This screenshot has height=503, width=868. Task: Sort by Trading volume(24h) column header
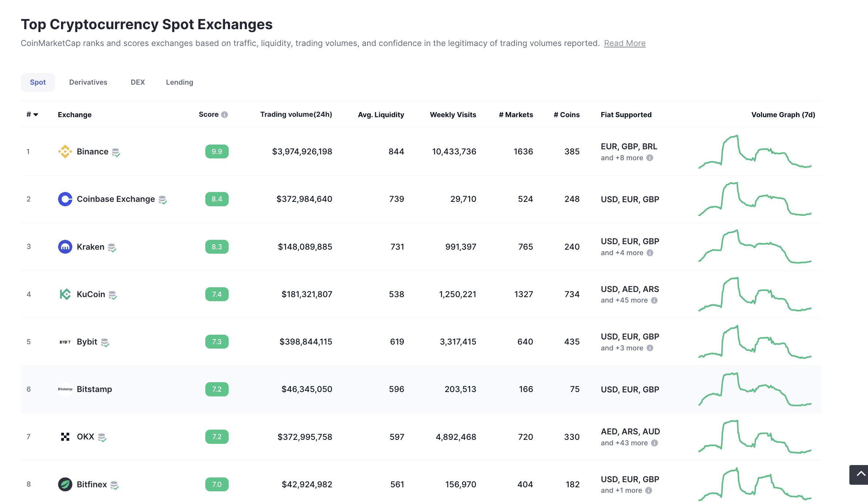click(x=296, y=115)
